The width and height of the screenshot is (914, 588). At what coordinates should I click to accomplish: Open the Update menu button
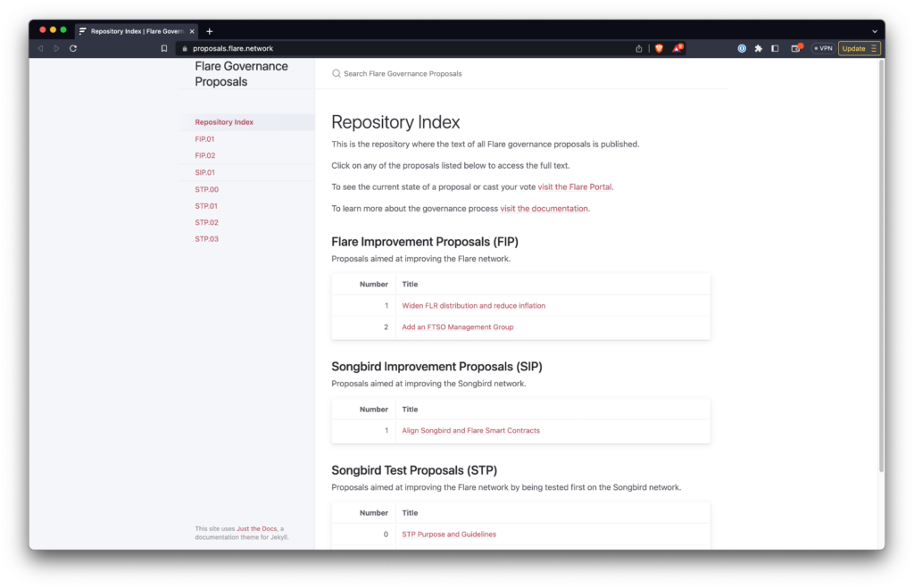(860, 48)
